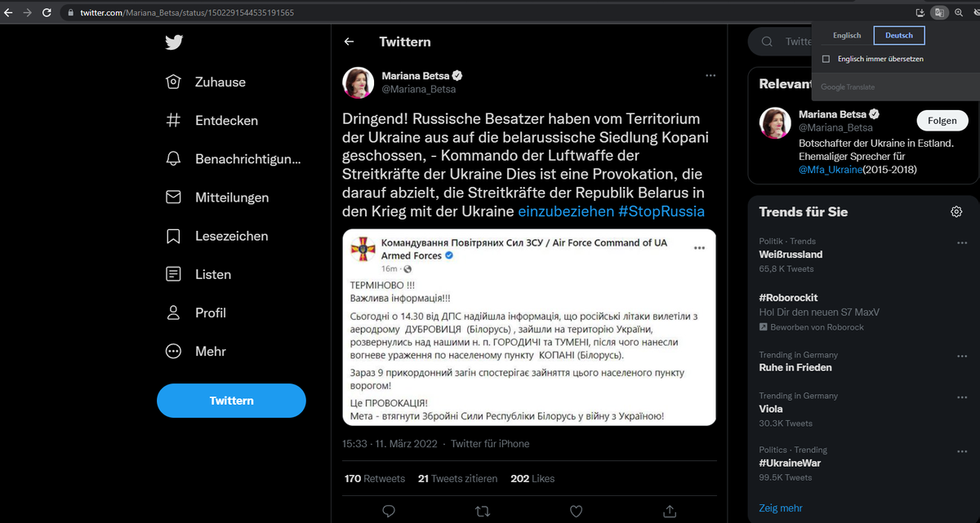Reply to the tweet via speech bubble icon
Viewport: 980px width, 523px height.
click(389, 512)
